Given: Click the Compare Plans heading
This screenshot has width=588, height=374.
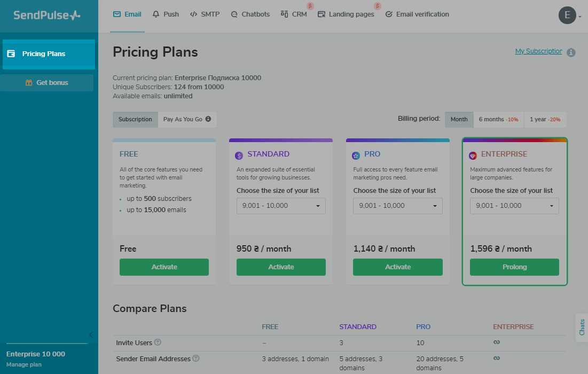Looking at the screenshot, I should [x=150, y=308].
